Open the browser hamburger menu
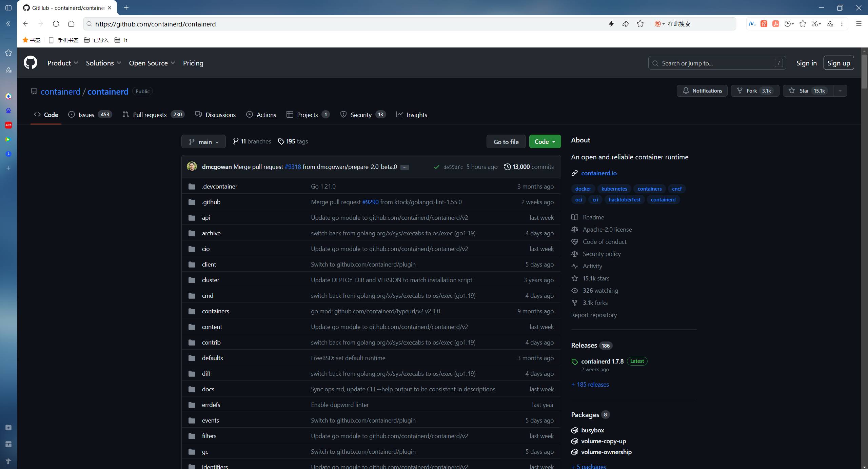 click(x=859, y=24)
